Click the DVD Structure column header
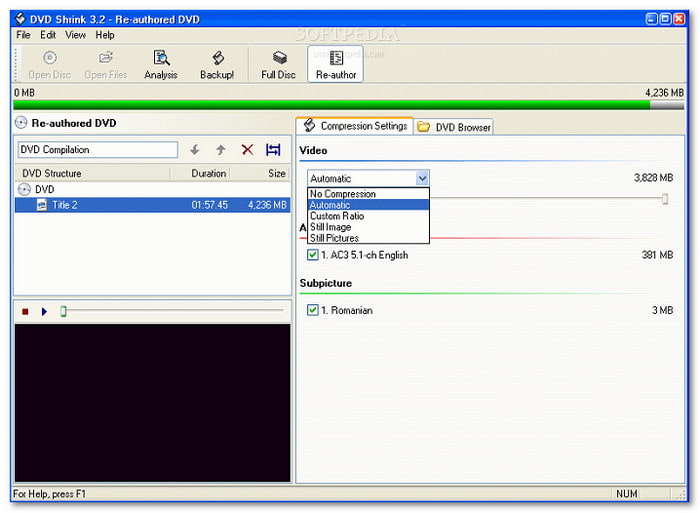Screen dimensions: 700x513 (92, 173)
